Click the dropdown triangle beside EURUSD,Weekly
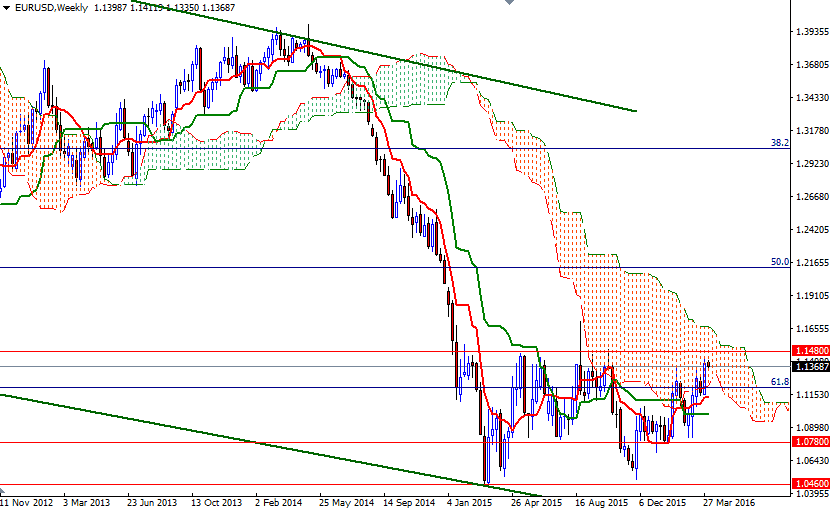The image size is (830, 510). [6, 8]
